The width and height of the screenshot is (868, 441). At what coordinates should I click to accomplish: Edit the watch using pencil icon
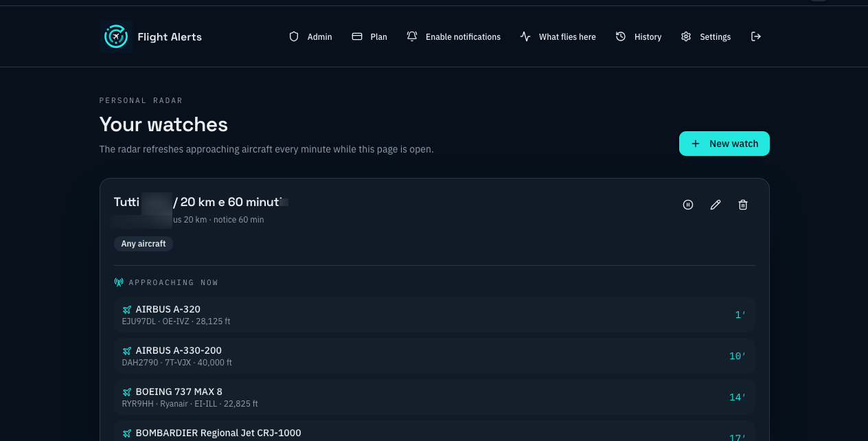pyautogui.click(x=716, y=205)
